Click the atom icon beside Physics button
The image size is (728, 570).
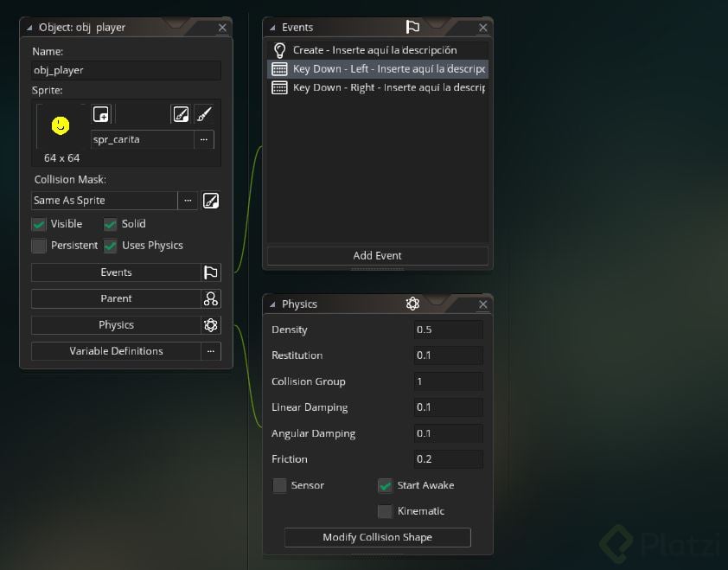point(211,325)
